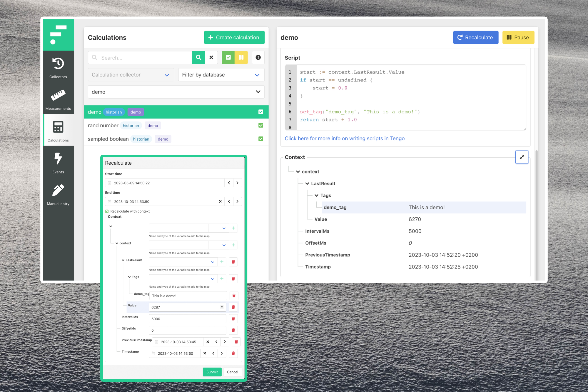The image size is (588, 392).
Task: Filter calculations by active check icon
Action: coord(228,57)
